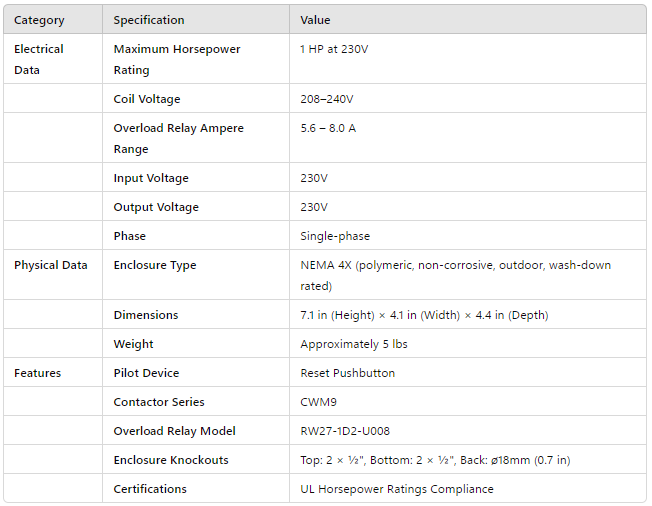This screenshot has height=506, width=652.
Task: Select the Enclosure Type specification cell
Action: tap(155, 265)
